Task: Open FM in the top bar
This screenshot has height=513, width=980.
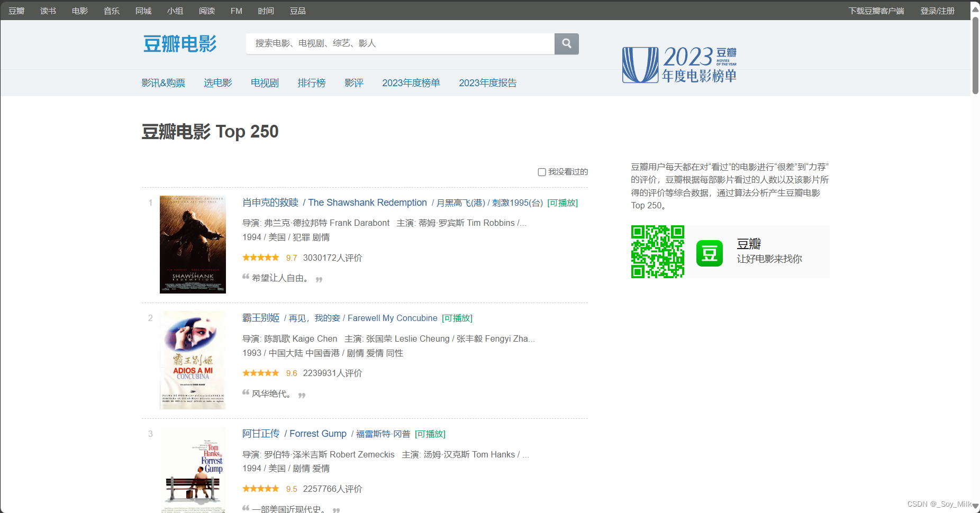Action: [x=237, y=11]
